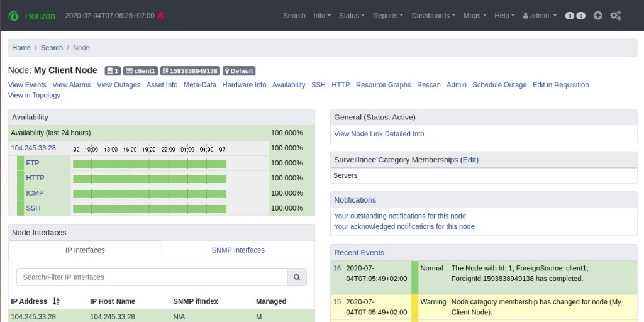This screenshot has height=322, width=644.
Task: Open FTP service in Availability panel
Action: [33, 163]
